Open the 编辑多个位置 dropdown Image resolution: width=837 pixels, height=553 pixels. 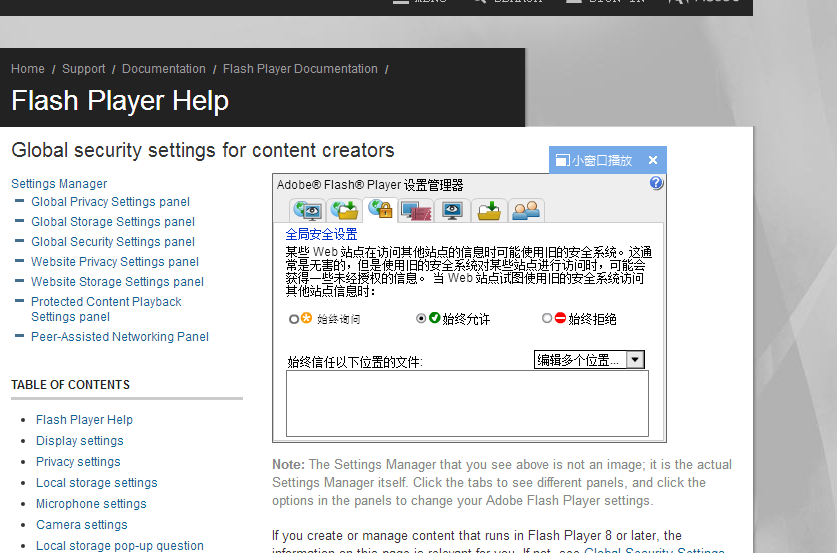pyautogui.click(x=589, y=360)
